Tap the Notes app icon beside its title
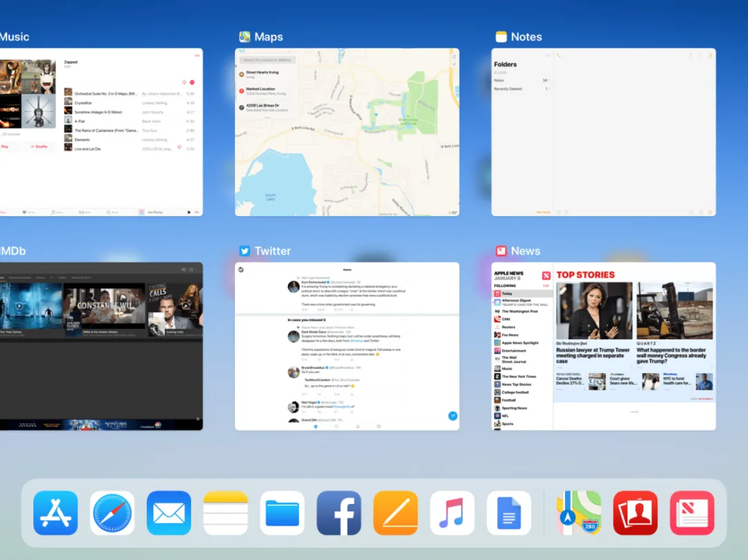This screenshot has height=560, width=748. 501,37
